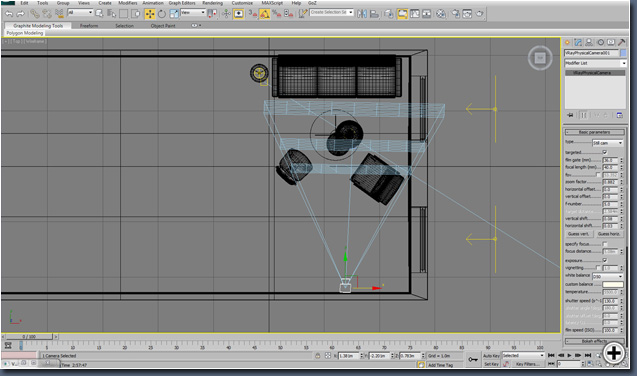The width and height of the screenshot is (637, 376).
Task: Toggle the 3D Snaps icon
Action: point(253,14)
